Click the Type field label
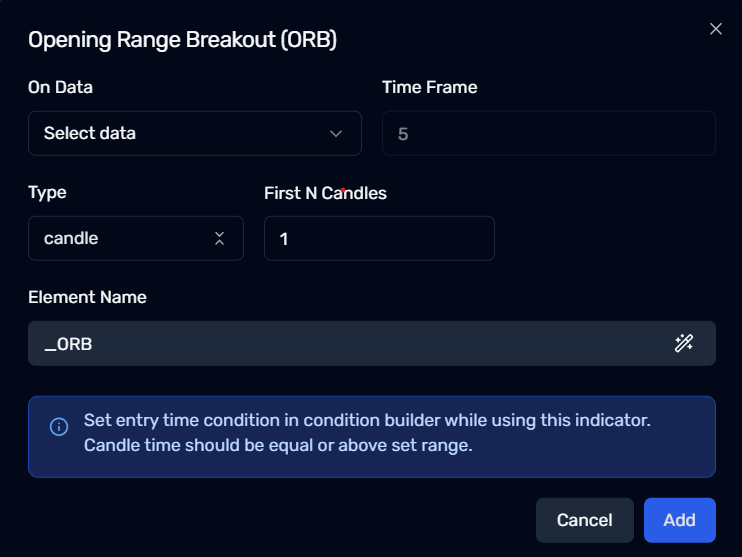The height and width of the screenshot is (557, 742). click(x=47, y=193)
